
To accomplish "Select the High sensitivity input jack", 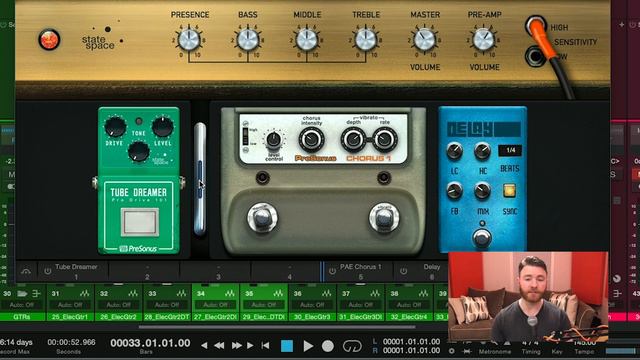I will [536, 25].
